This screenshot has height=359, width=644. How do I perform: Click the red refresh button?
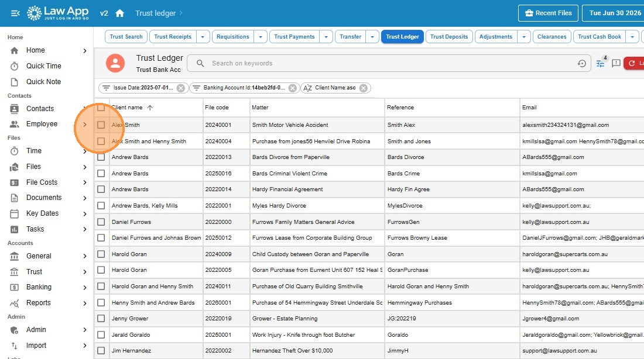[x=633, y=63]
